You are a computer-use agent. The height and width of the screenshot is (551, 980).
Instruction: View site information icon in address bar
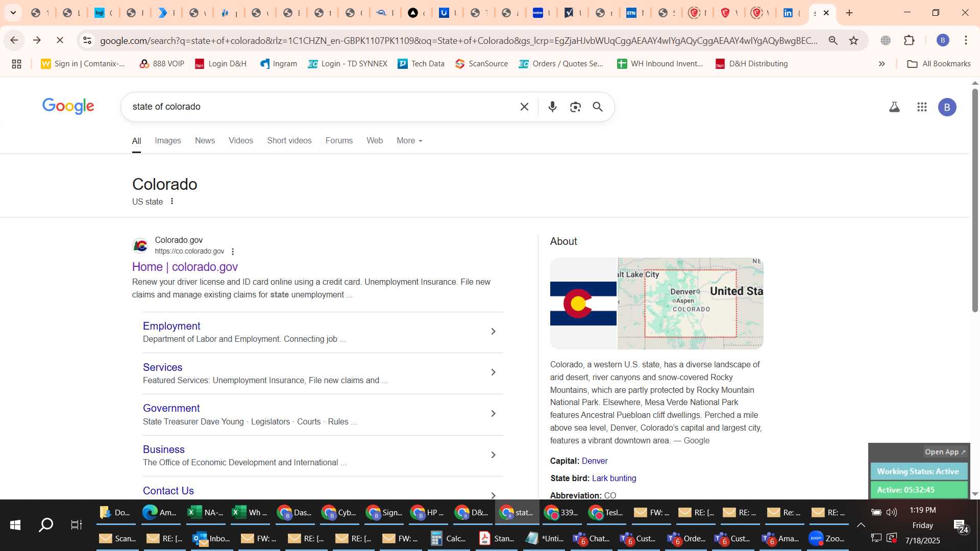(87, 40)
